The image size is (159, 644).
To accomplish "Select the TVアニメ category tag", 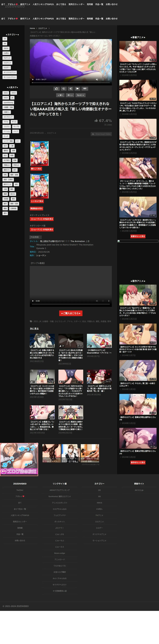I will 7,58.
